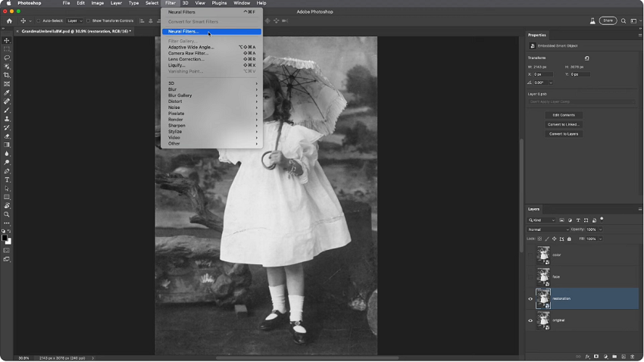Expand the Blur submenu
The image size is (644, 362).
point(211,89)
